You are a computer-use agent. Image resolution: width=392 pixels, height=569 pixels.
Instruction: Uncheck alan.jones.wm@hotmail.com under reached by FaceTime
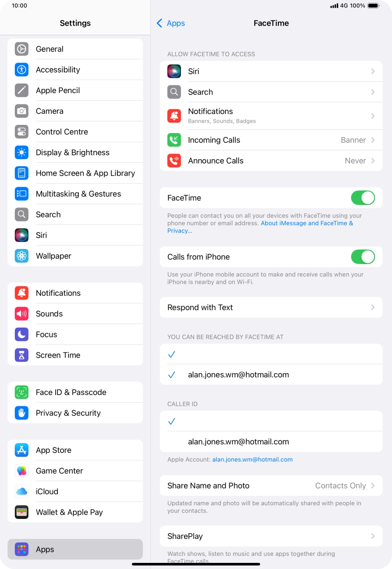271,375
